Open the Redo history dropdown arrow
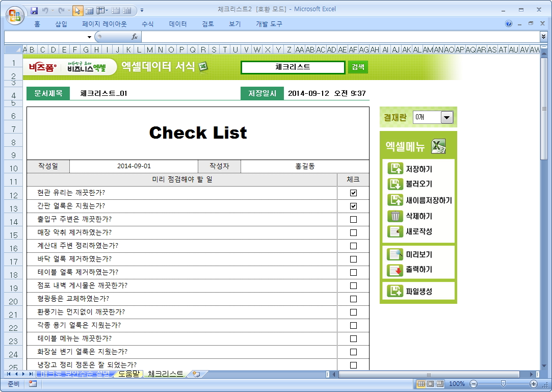552x392 pixels. [x=69, y=11]
